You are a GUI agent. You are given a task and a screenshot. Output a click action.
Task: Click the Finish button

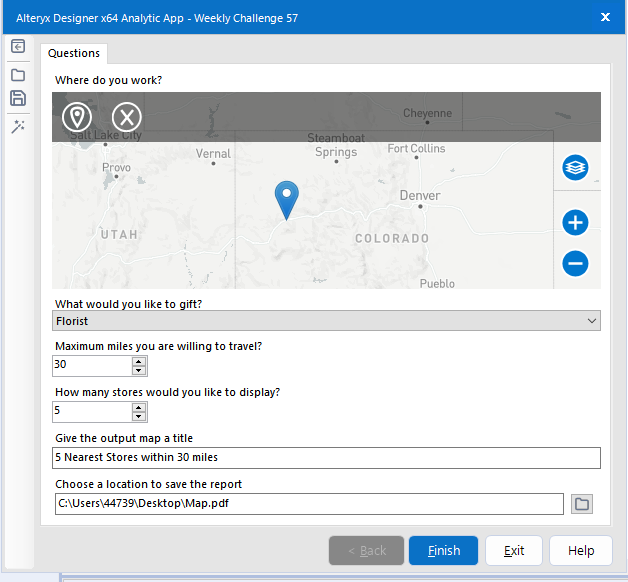pyautogui.click(x=443, y=551)
